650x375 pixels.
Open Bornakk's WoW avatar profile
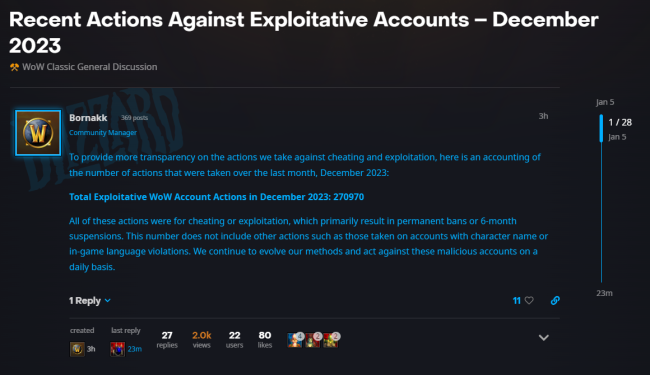38,133
